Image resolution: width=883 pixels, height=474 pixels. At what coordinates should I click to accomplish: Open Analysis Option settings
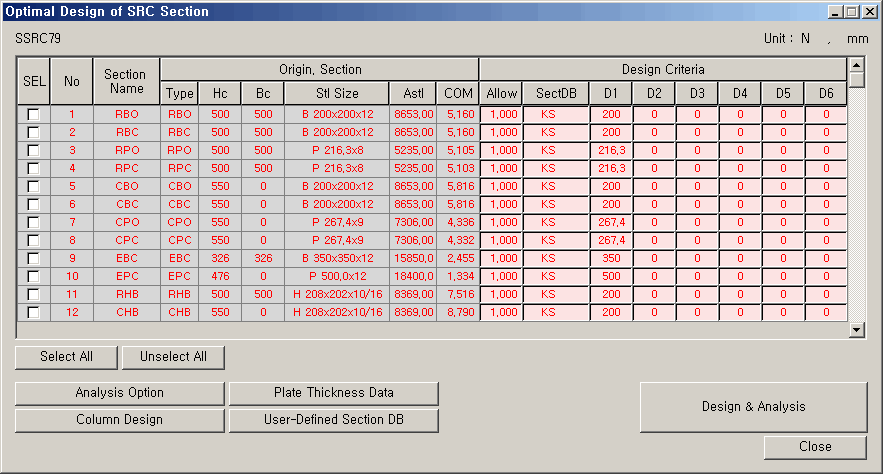(120, 393)
